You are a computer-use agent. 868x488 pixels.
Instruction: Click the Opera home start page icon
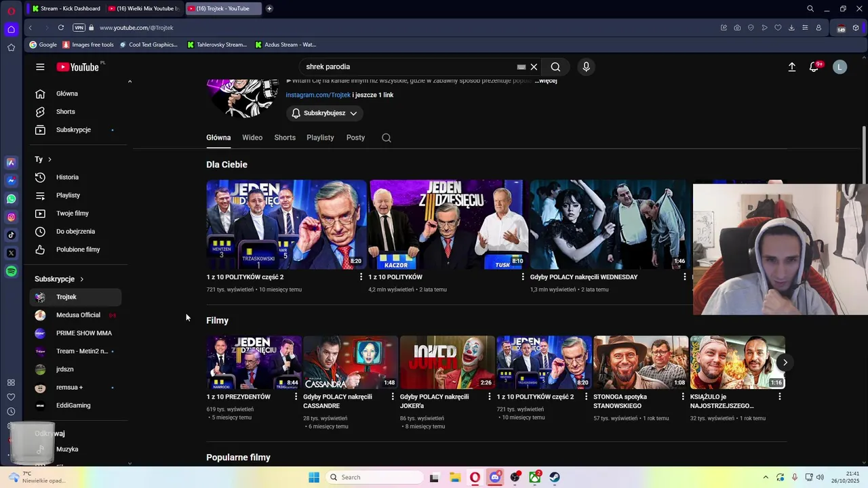tap(11, 29)
